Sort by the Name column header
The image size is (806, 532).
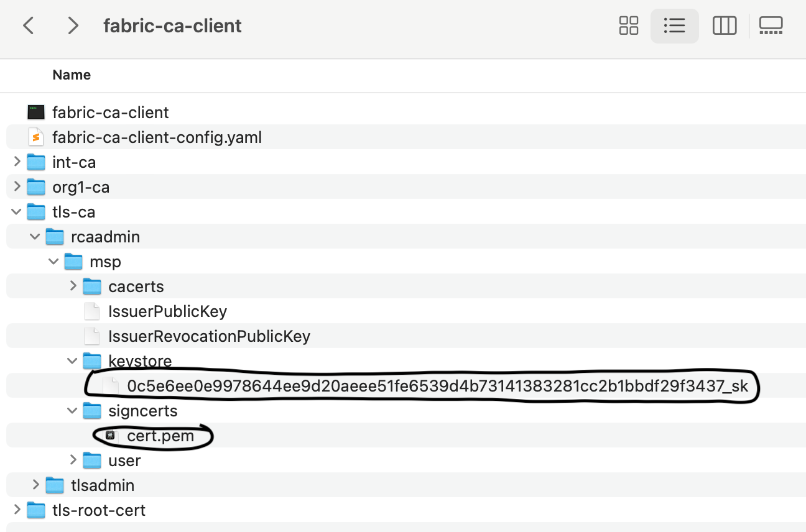click(x=72, y=75)
